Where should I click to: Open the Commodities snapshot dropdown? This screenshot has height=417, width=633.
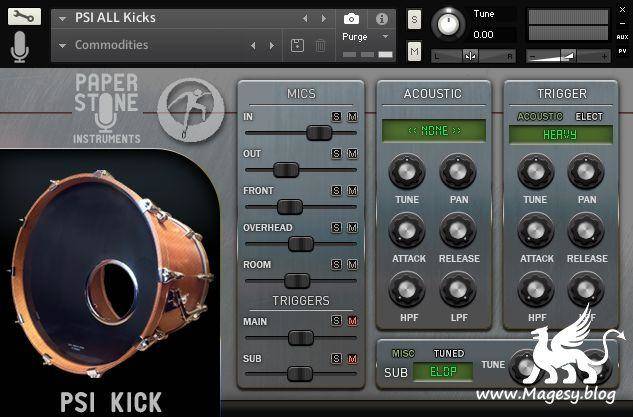(62, 46)
